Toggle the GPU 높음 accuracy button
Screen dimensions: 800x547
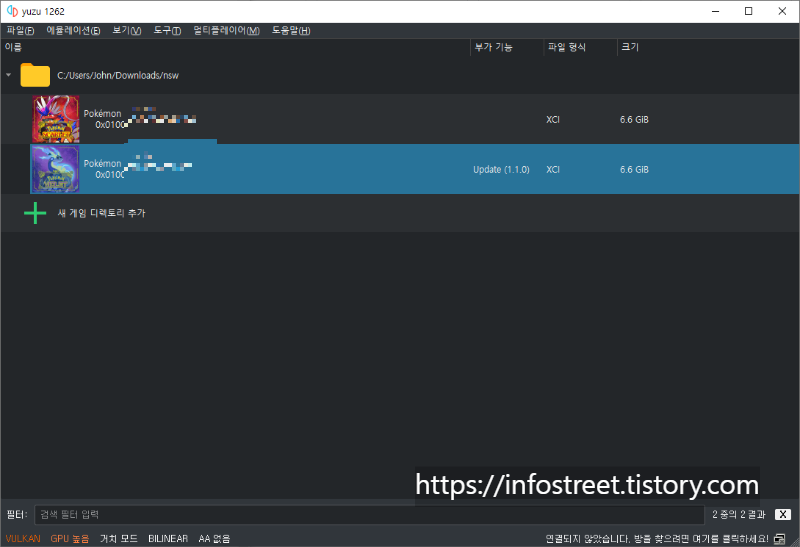[69, 539]
